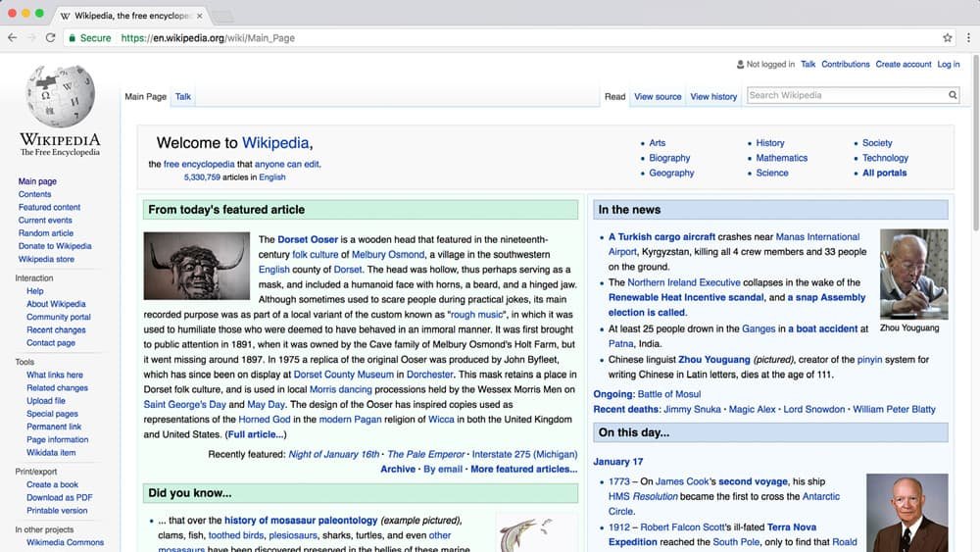Open Random article in the sidebar
The width and height of the screenshot is (980, 552).
[46, 233]
